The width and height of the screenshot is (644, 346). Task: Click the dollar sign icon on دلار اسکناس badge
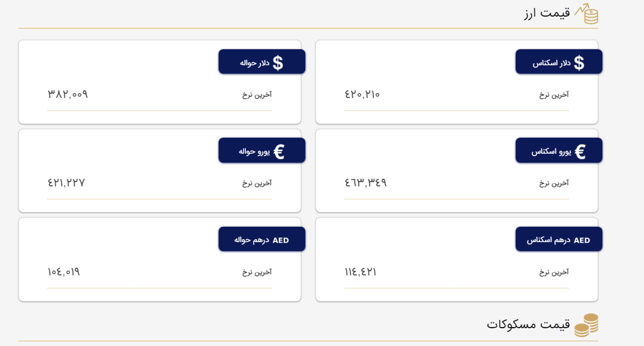[579, 62]
